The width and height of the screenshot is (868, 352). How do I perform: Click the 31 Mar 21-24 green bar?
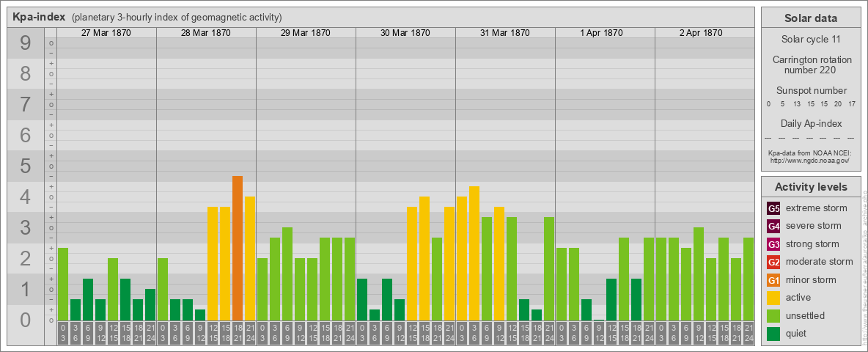(549, 268)
